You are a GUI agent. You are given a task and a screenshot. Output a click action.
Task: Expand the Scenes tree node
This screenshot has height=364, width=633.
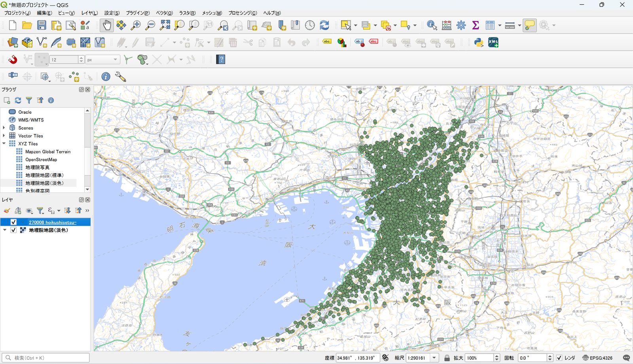[x=4, y=128]
